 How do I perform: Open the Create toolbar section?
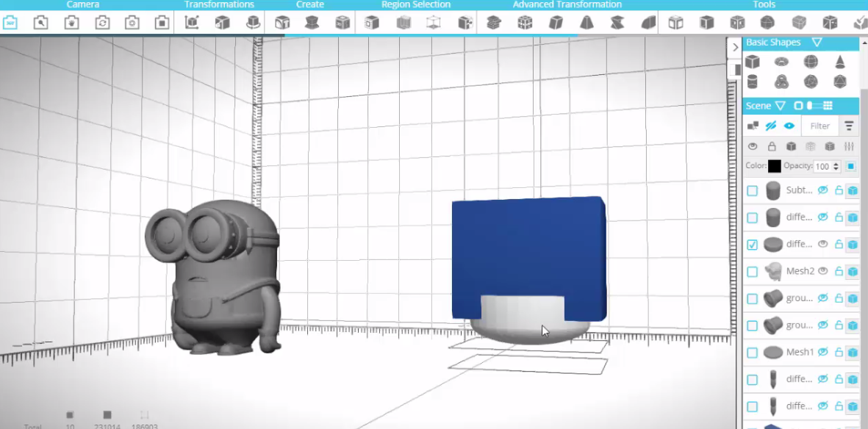click(310, 4)
